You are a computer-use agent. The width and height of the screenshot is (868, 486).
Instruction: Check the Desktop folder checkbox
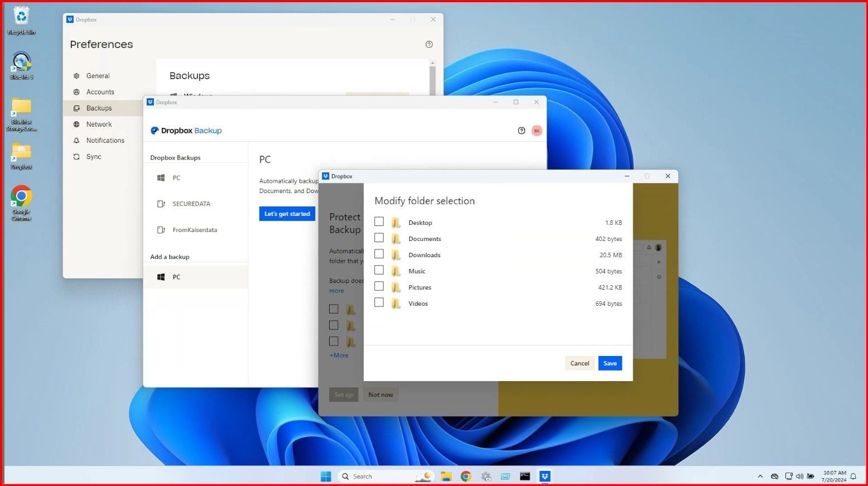coord(379,222)
